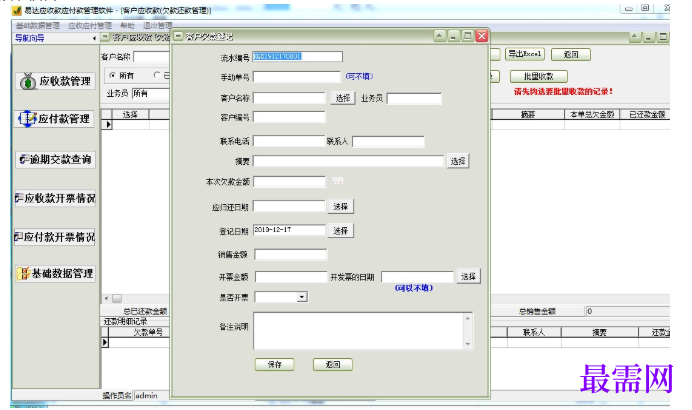Click the 本次欠款金额 input field
The height and width of the screenshot is (410, 692).
[x=289, y=181]
